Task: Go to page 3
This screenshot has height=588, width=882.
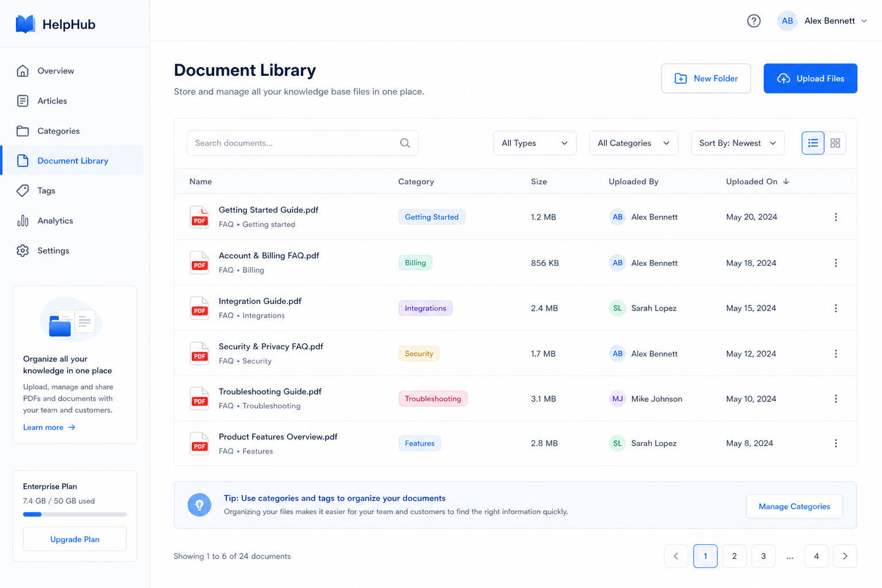Action: 763,556
